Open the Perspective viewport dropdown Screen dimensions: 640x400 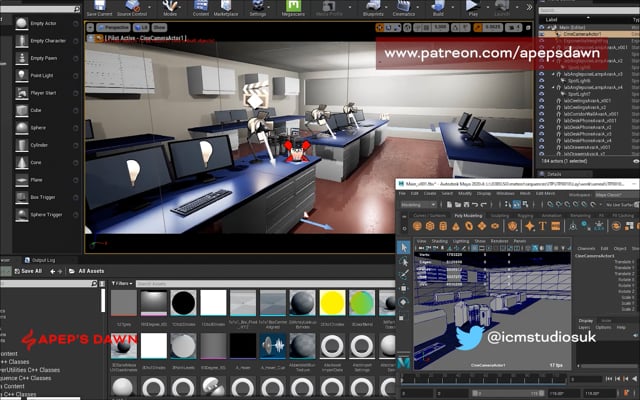[113, 28]
